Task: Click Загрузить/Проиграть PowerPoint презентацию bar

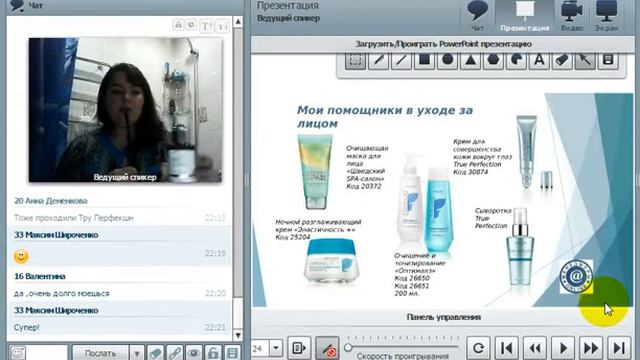Action: tap(443, 44)
